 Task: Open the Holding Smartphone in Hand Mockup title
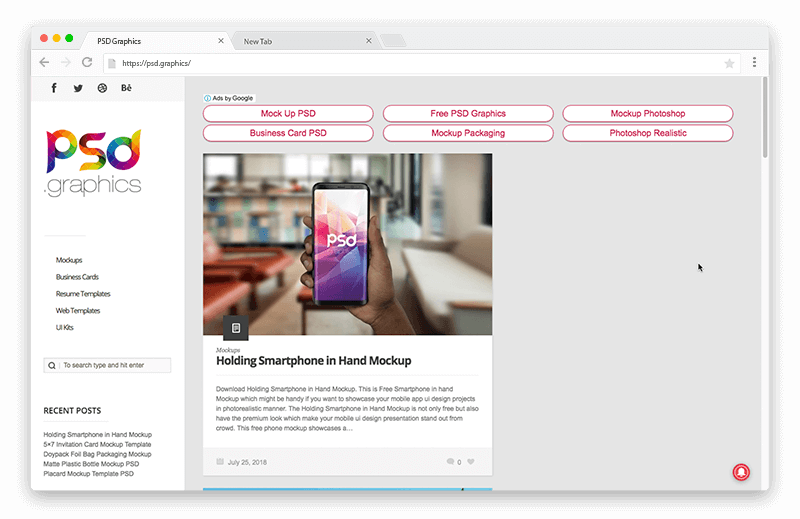pos(313,361)
